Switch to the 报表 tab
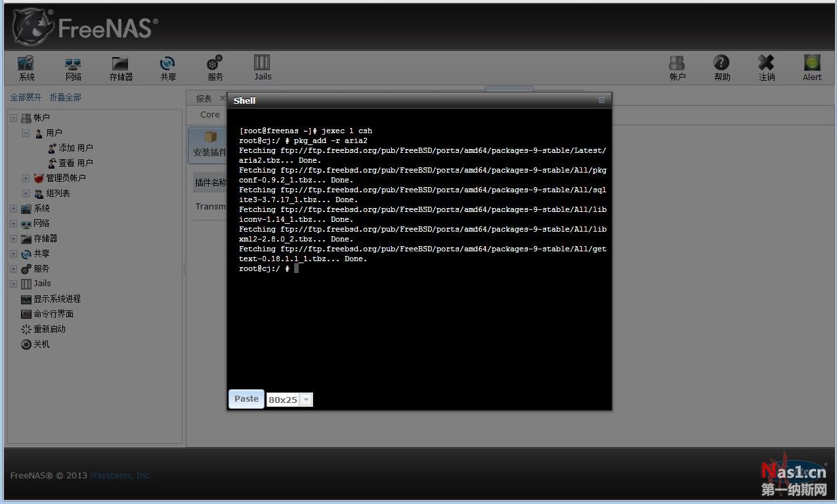Image resolution: width=837 pixels, height=504 pixels. pos(204,98)
